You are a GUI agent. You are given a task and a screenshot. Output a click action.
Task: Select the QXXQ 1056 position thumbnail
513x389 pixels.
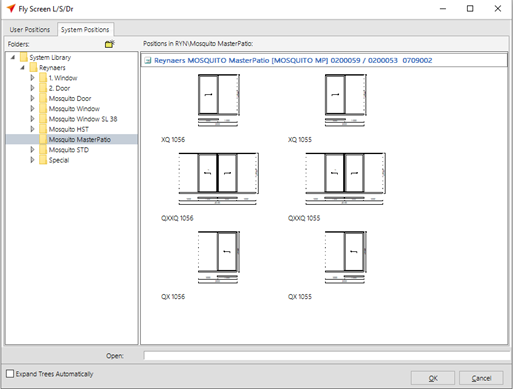(x=218, y=178)
